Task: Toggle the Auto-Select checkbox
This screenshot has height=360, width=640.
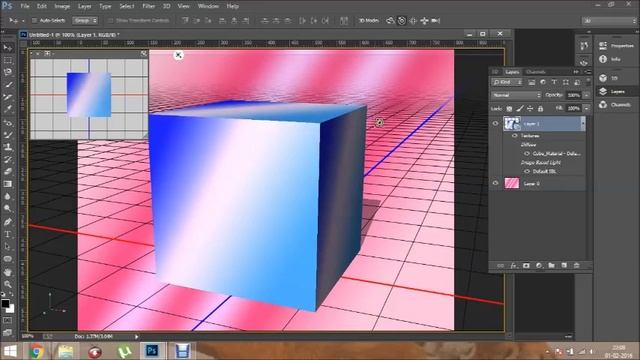Action: tap(34, 20)
